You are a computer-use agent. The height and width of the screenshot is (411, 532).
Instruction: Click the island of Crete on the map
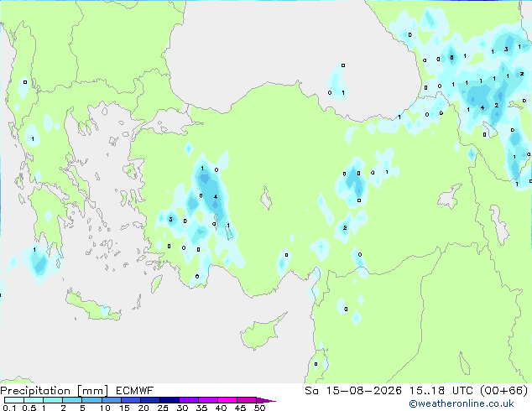tap(93, 309)
